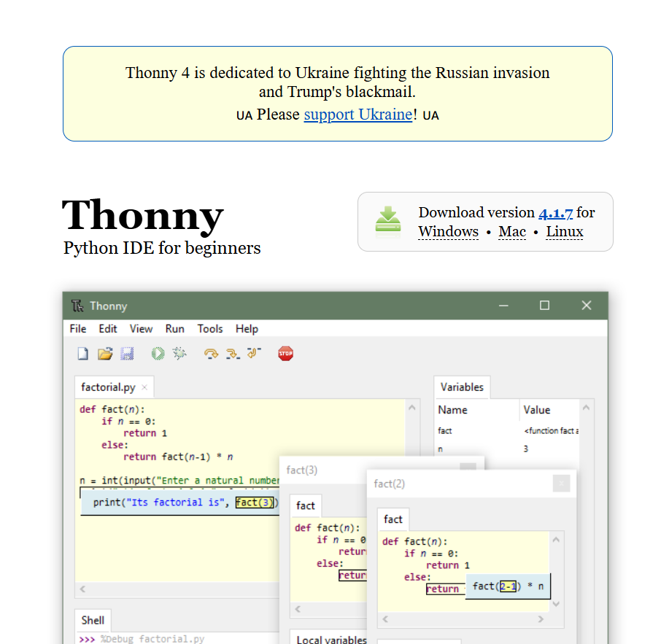Click the green Run script icon

(158, 354)
